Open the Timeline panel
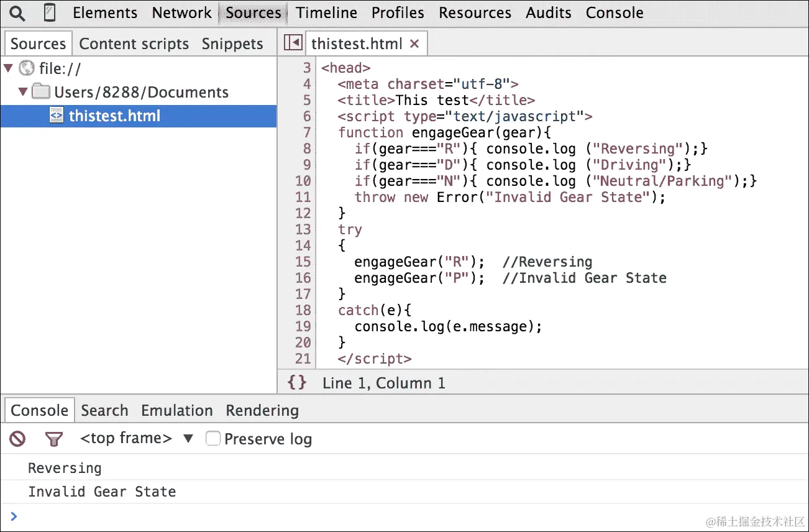The height and width of the screenshot is (532, 809). (x=326, y=12)
